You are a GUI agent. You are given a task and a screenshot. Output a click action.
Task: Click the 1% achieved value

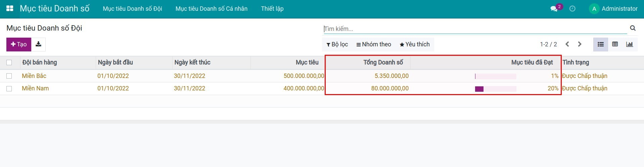point(555,76)
